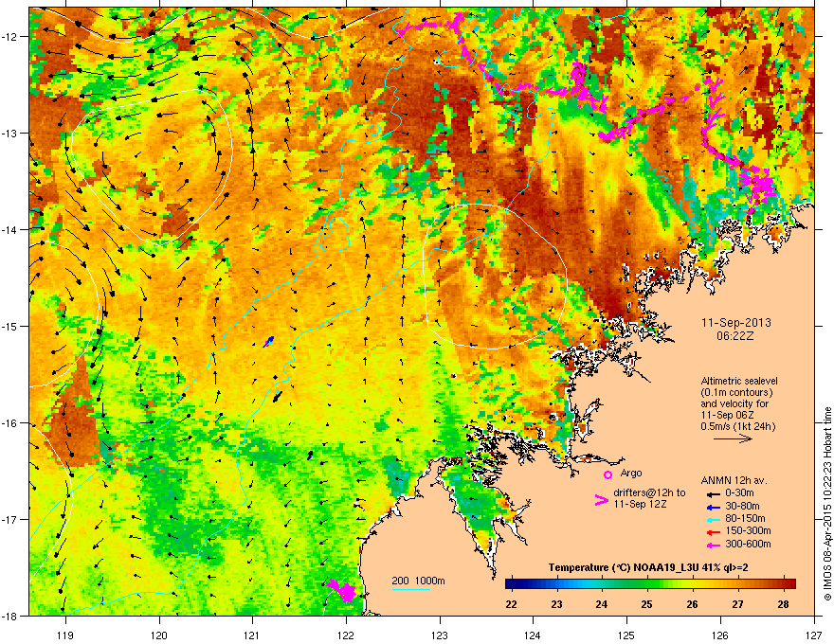This screenshot has width=834, height=644.
Task: Click the dark blue end of temperature colorbar
Action: point(512,584)
